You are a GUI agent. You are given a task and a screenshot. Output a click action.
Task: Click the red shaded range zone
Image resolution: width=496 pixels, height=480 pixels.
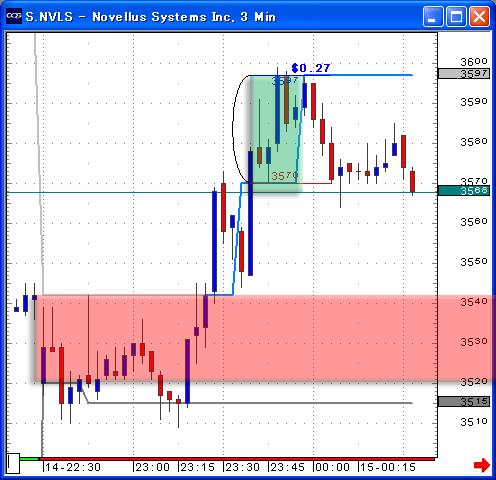(x=263, y=338)
